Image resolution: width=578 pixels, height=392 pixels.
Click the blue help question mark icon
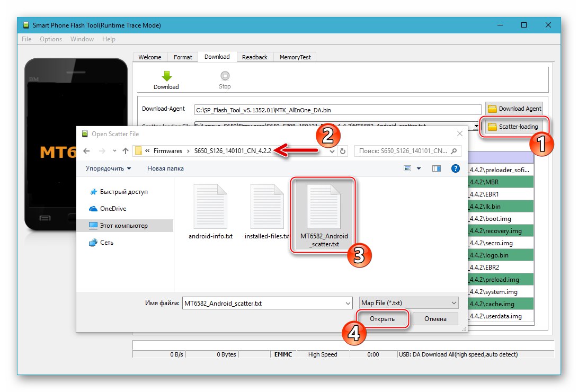pyautogui.click(x=456, y=168)
